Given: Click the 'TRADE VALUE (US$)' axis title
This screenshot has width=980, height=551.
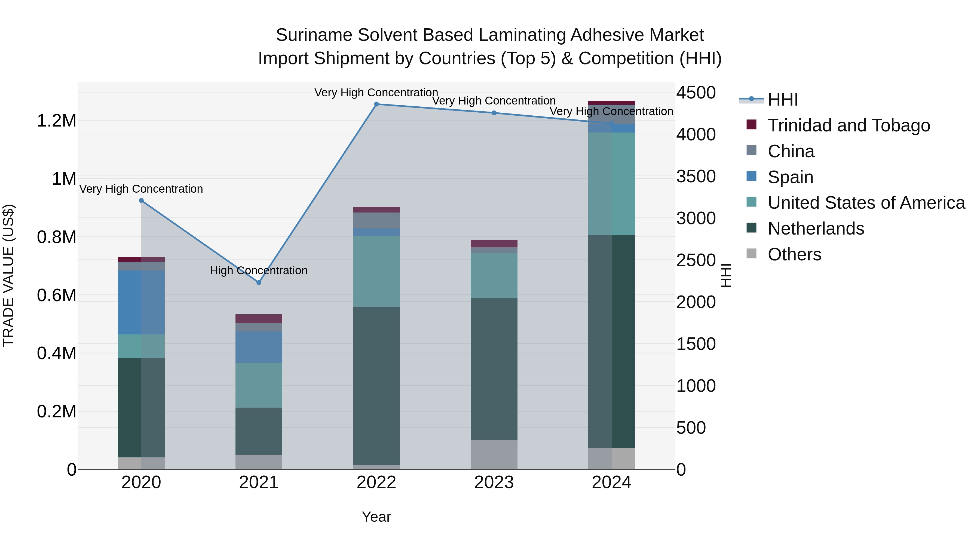Looking at the screenshot, I should click(8, 275).
